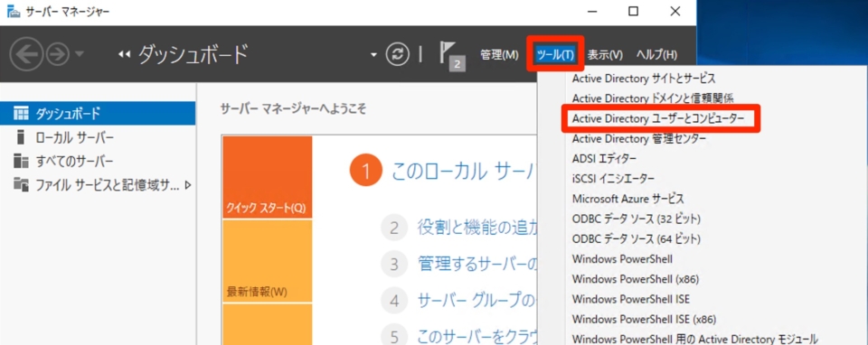Screen dimensions: 868x345
Task: Open the dropdown arrow beside the refresh button
Action: [x=374, y=55]
